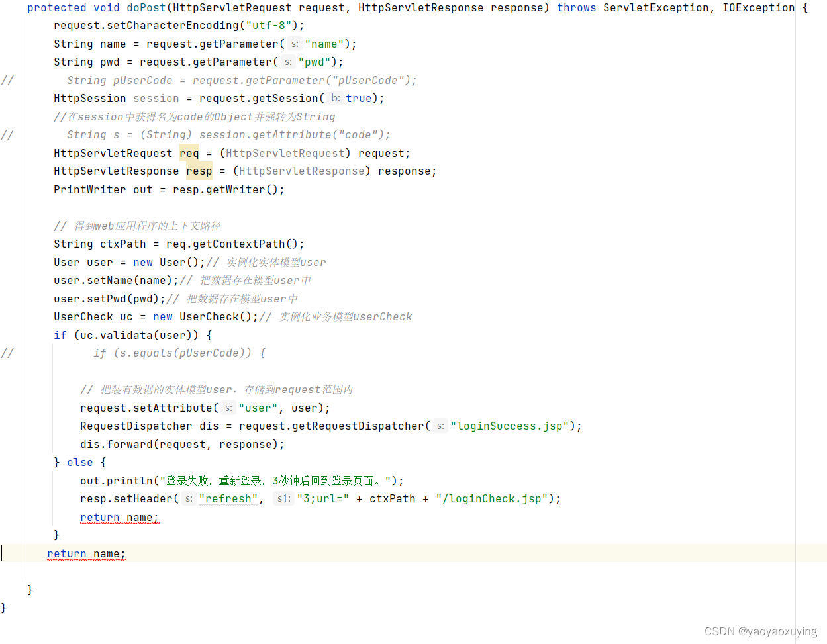Click the s: hint before "refresh"
This screenshot has height=644, width=827.
click(x=189, y=498)
